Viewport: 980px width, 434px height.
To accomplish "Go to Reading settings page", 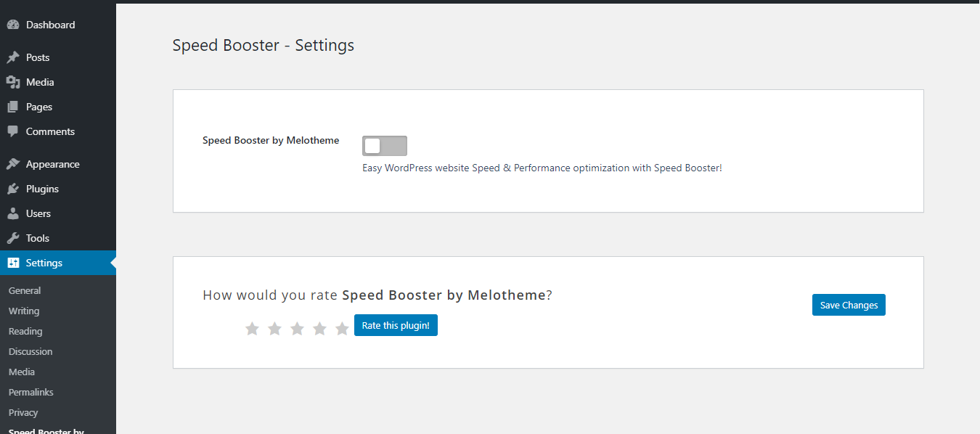I will [25, 331].
